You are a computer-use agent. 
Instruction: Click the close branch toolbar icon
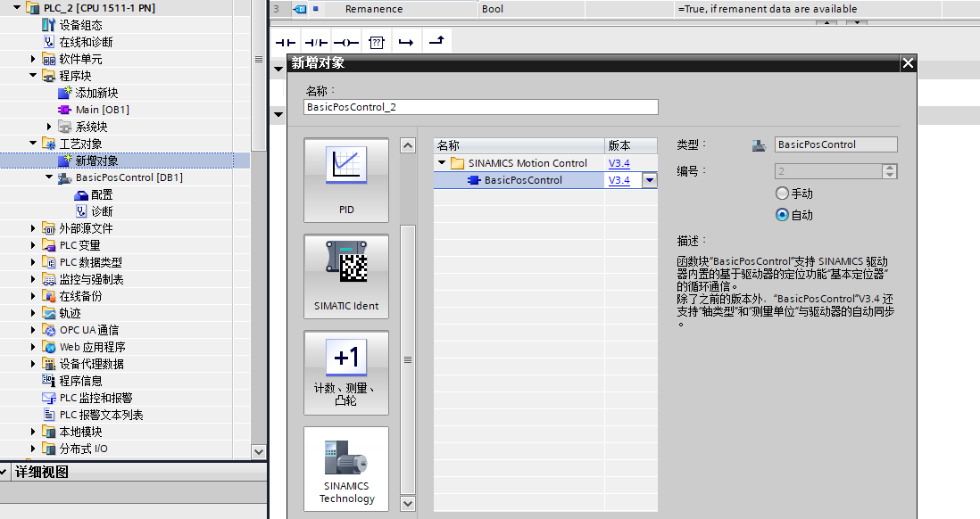pyautogui.click(x=436, y=41)
